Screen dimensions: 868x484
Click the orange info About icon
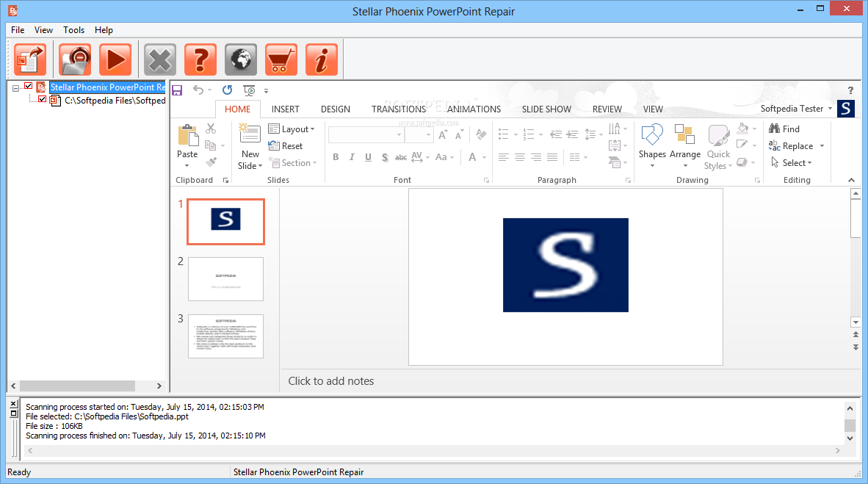[x=322, y=59]
